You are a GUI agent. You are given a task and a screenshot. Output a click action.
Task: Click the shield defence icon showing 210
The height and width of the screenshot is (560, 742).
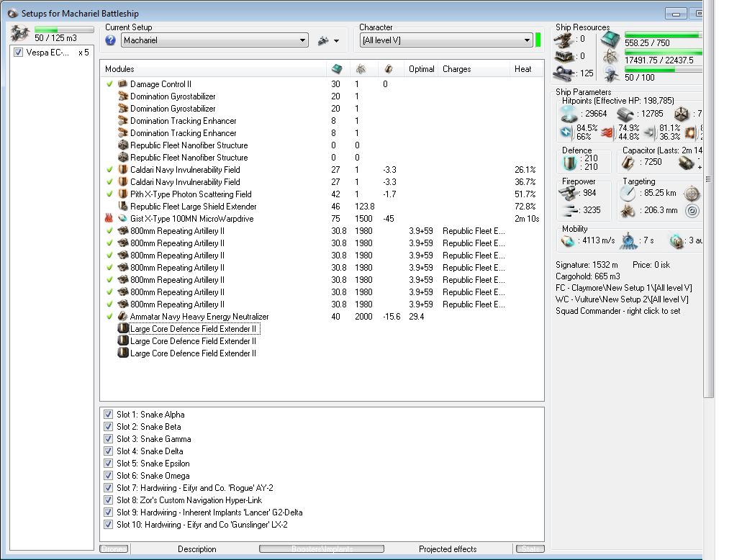tap(570, 163)
